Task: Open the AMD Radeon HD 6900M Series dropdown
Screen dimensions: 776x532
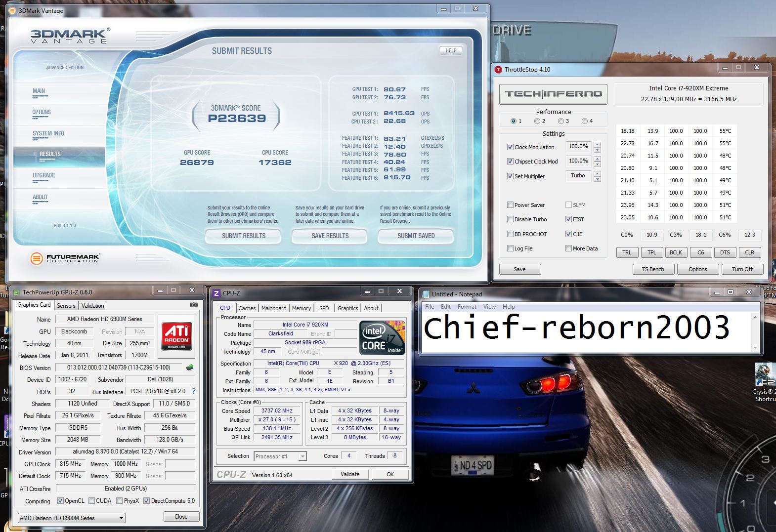Action: point(72,518)
